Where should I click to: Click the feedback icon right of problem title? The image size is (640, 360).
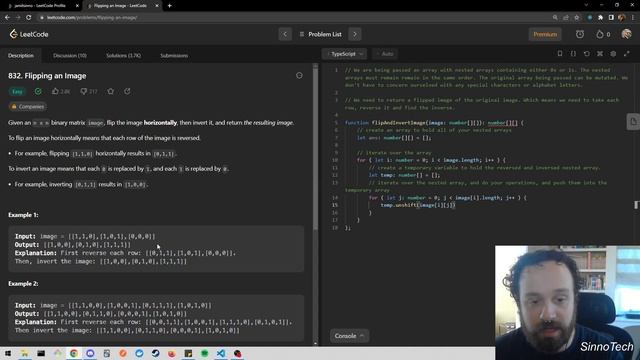[x=299, y=76]
